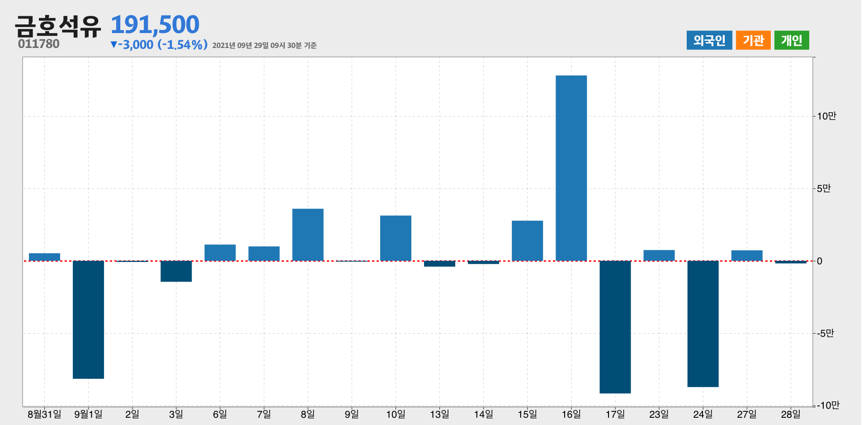Image resolution: width=868 pixels, height=425 pixels.
Task: Click the negative bar for 3일
Action: pos(176,271)
